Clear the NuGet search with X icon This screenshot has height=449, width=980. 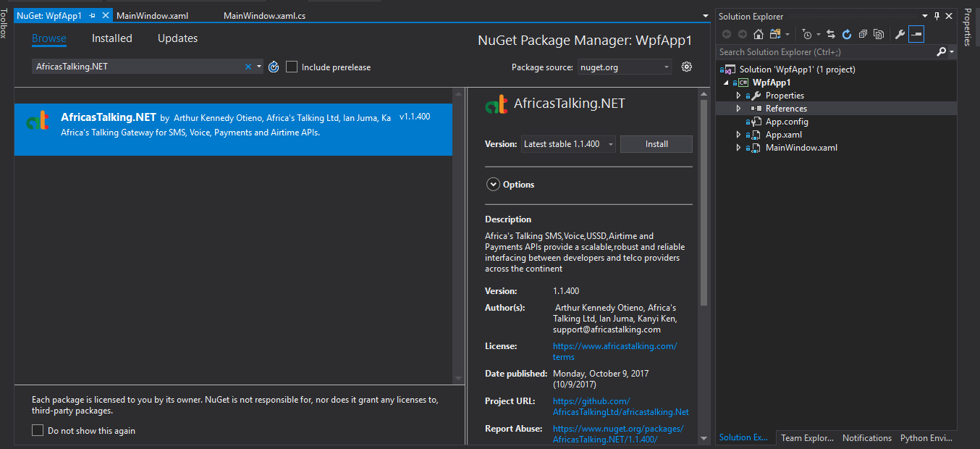[x=248, y=67]
